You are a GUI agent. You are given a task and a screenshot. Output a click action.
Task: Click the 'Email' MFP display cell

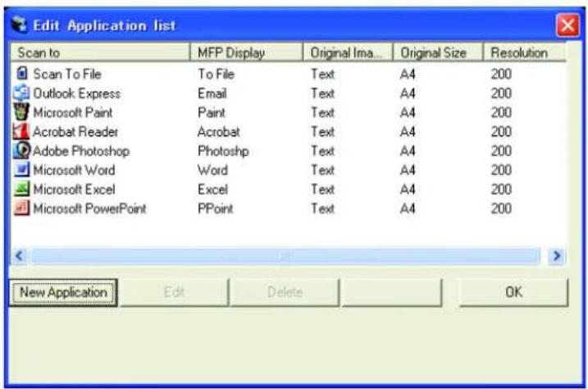pyautogui.click(x=212, y=94)
